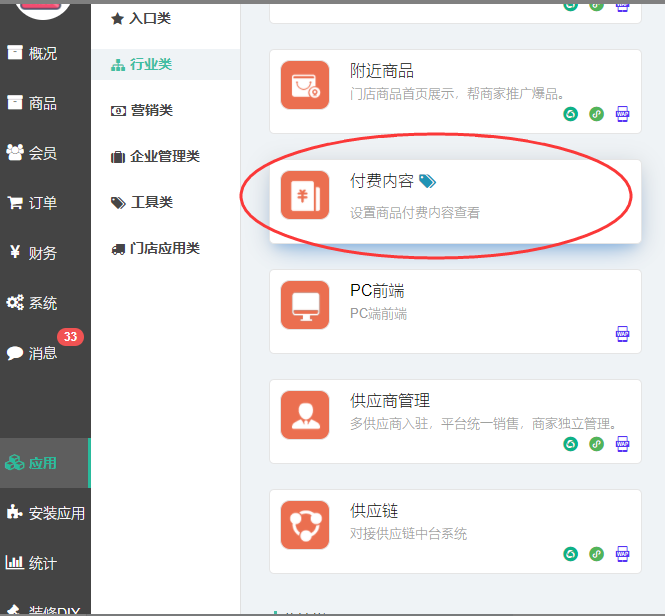Open the 付费内容 app title

coord(382,181)
